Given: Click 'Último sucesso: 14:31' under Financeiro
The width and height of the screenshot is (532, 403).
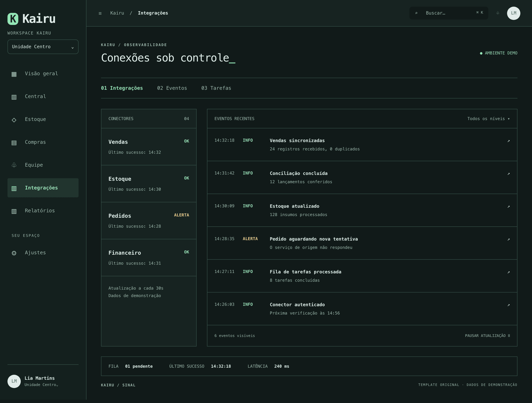Looking at the screenshot, I should (x=134, y=263).
